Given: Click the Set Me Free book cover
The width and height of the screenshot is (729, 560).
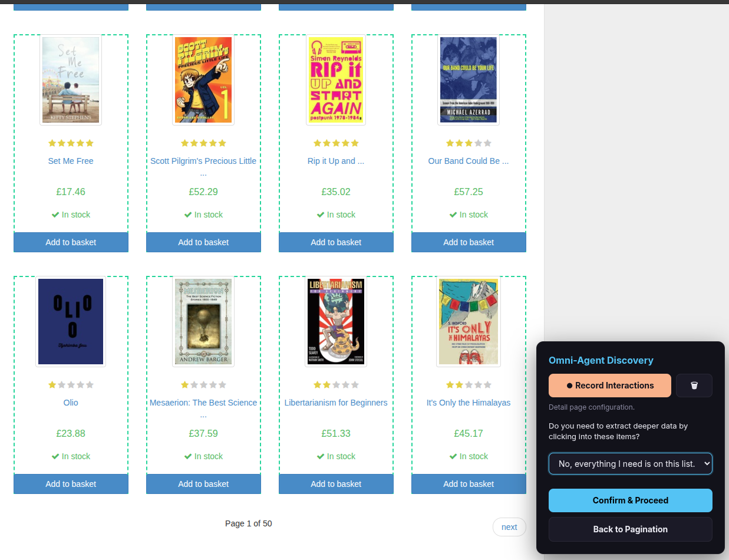Looking at the screenshot, I should 71,80.
